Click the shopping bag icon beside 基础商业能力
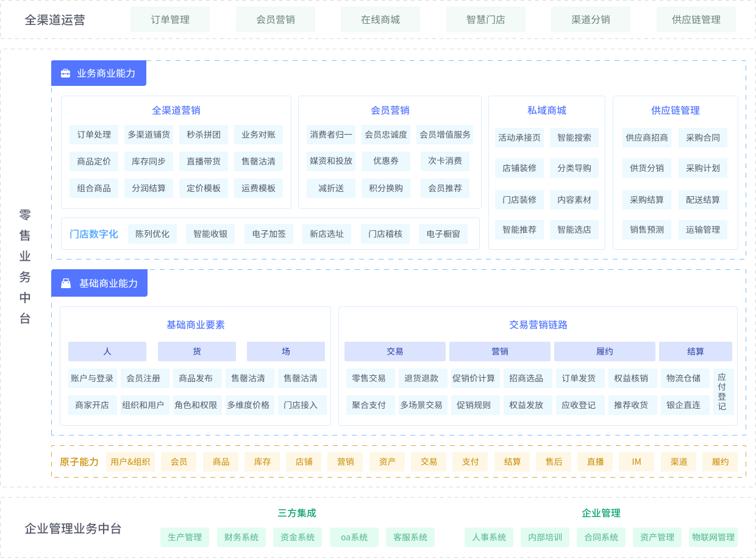Screen dimensions: 756x558 66,283
